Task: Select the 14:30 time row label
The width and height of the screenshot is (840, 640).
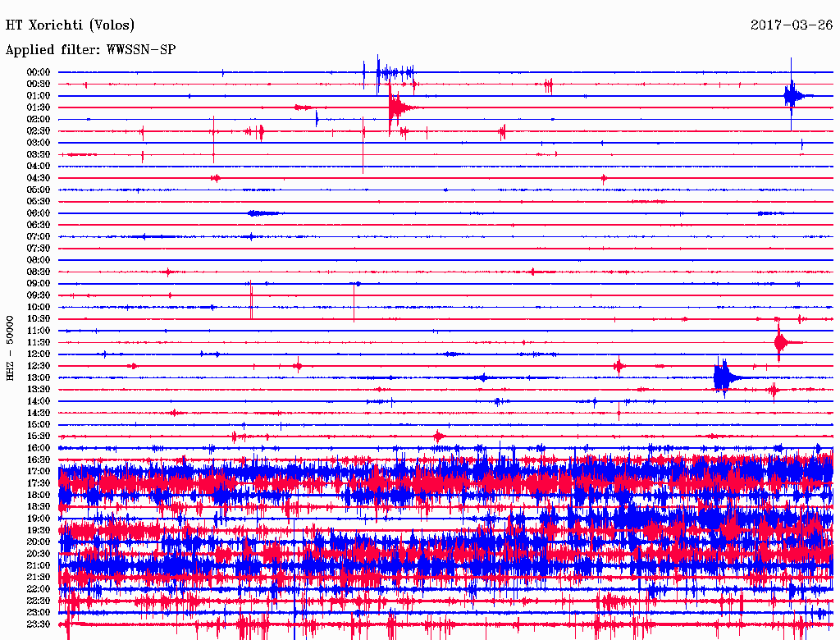Action: point(39,413)
